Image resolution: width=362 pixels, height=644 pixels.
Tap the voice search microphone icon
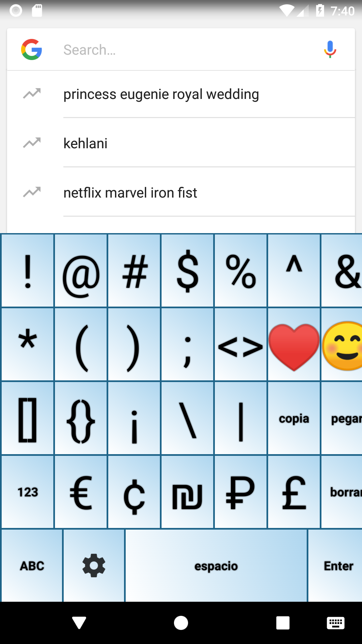coord(330,49)
